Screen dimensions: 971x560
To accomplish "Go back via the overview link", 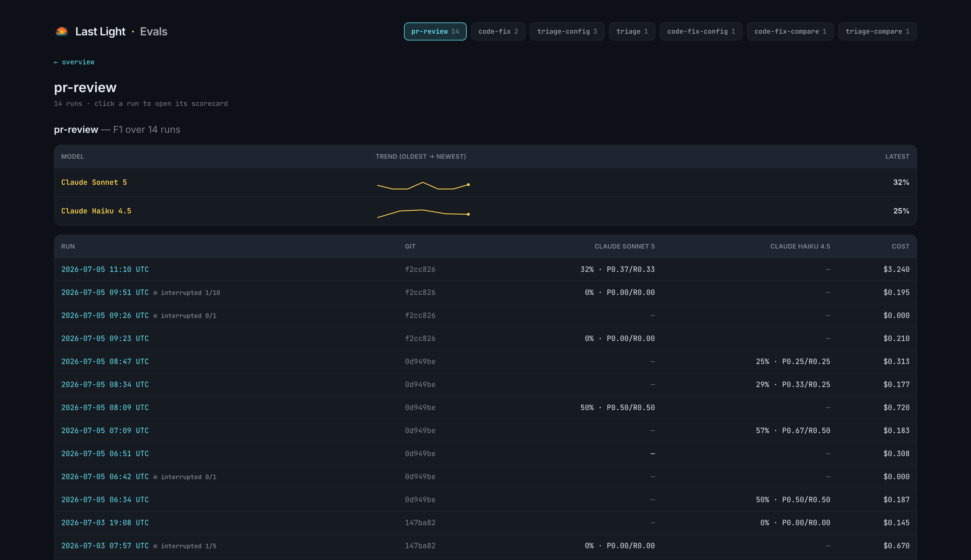I will (74, 62).
